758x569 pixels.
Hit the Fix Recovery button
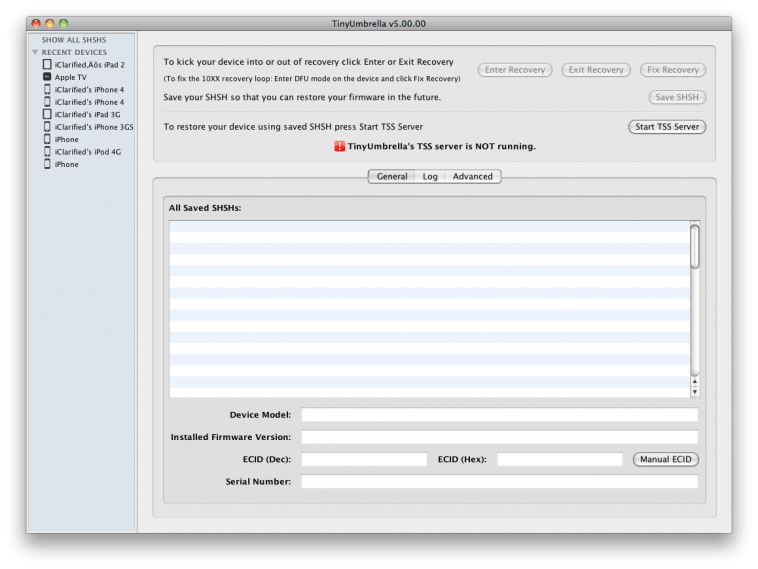click(673, 70)
